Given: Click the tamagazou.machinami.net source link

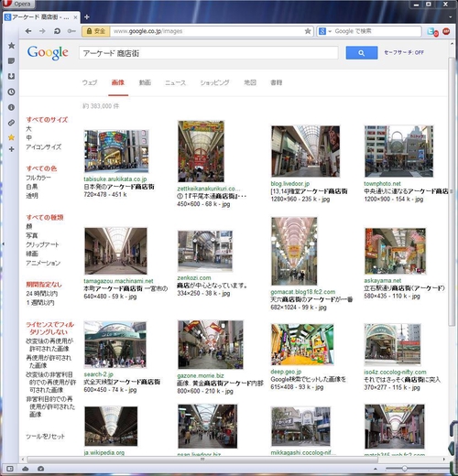Looking at the screenshot, I should [x=119, y=281].
